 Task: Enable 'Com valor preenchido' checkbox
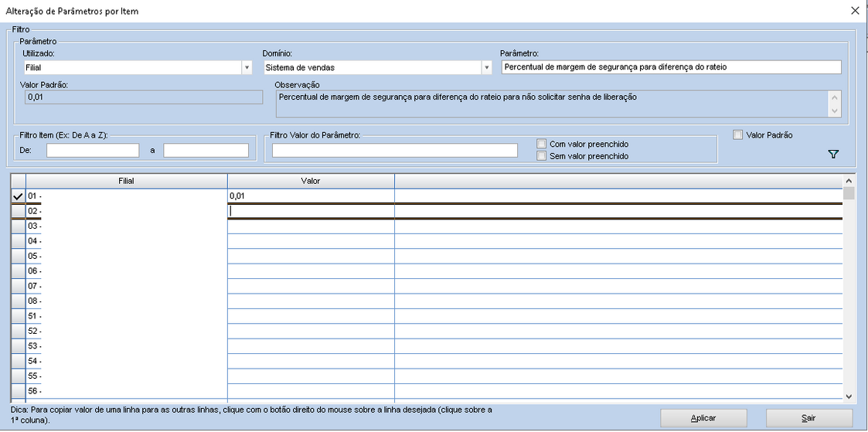(541, 144)
